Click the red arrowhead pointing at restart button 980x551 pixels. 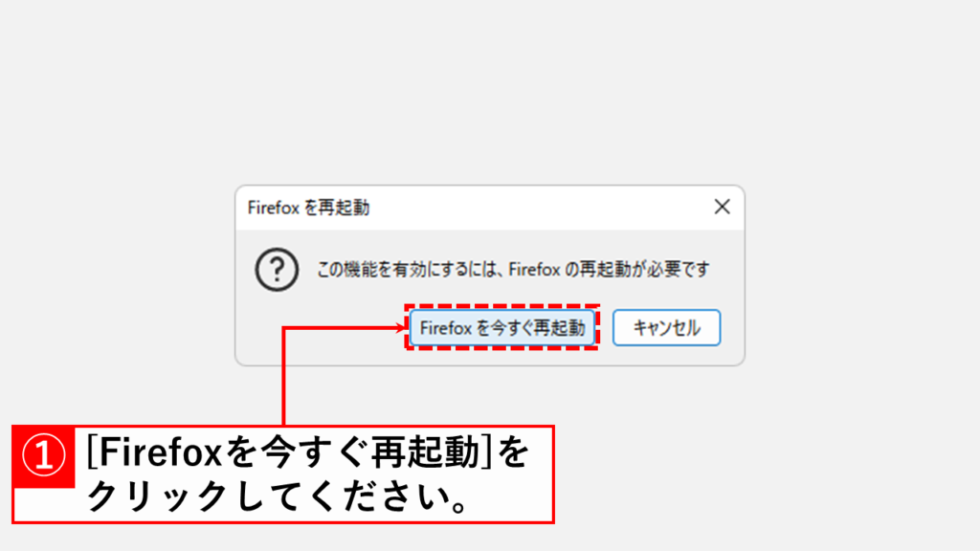point(401,327)
